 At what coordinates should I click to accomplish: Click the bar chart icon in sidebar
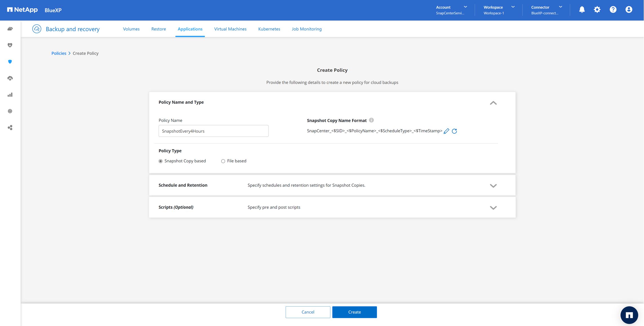pos(10,95)
